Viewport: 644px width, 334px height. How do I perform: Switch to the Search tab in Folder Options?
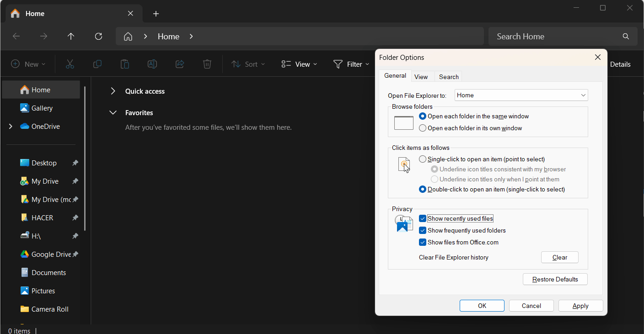448,76
